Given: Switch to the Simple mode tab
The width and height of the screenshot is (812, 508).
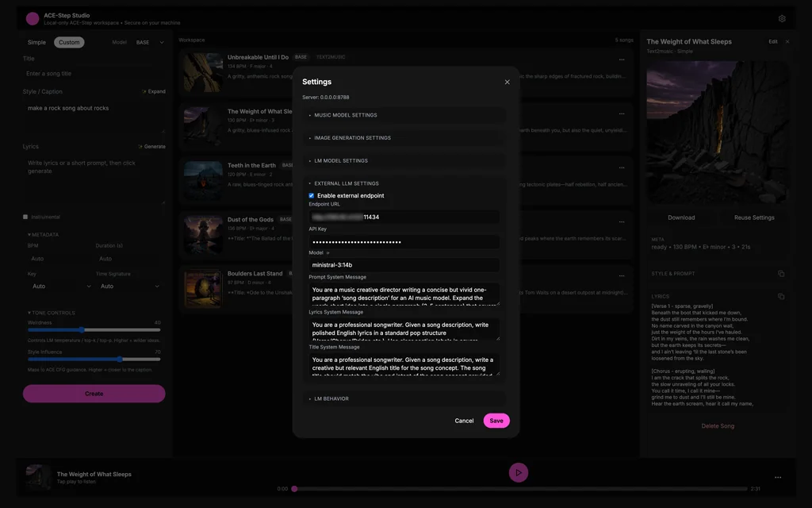Looking at the screenshot, I should pos(37,42).
